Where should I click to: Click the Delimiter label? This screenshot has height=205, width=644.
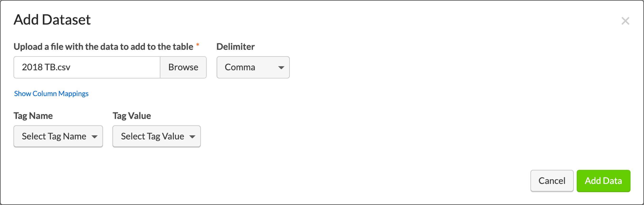click(x=235, y=46)
